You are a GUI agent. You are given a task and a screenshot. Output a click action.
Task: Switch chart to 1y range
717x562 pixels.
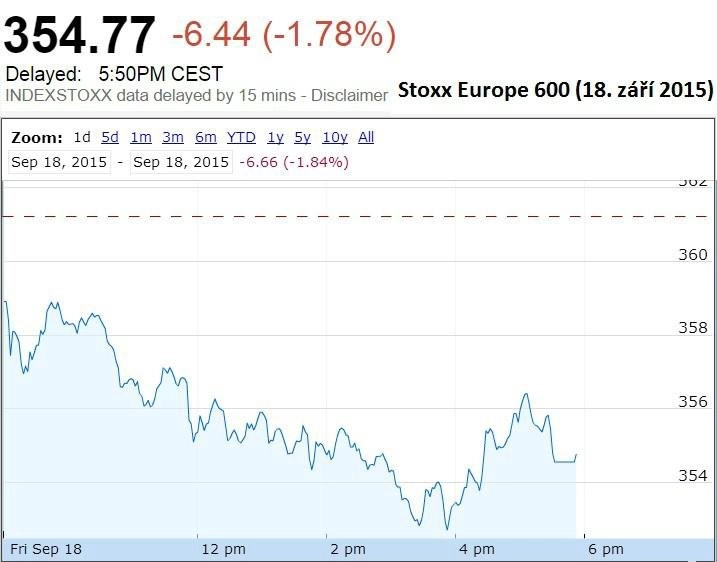[x=275, y=137]
